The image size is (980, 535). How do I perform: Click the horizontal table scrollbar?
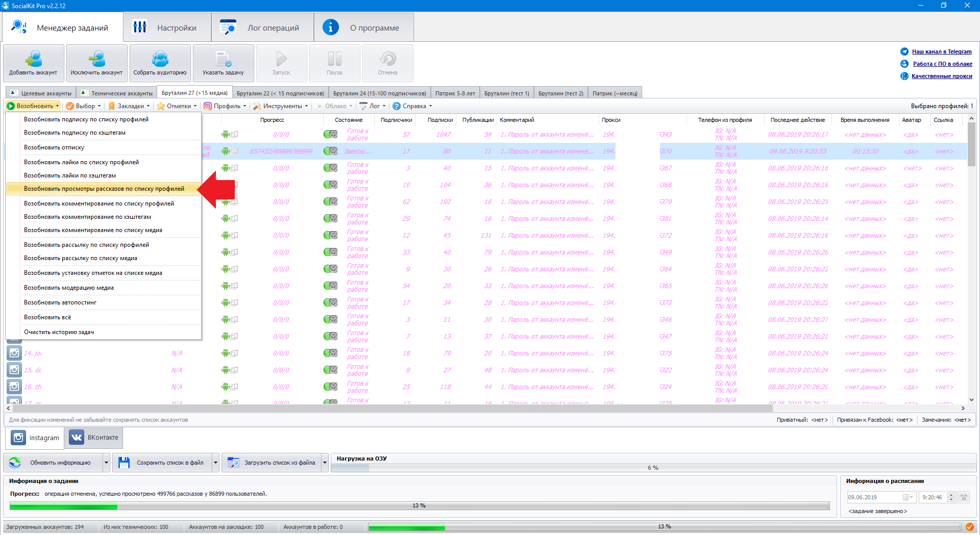393,409
